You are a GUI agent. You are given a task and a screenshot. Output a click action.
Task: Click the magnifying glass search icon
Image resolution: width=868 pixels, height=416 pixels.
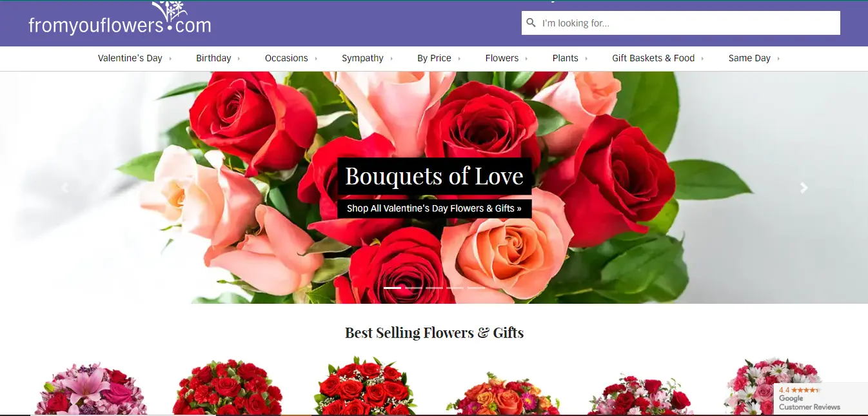[531, 23]
